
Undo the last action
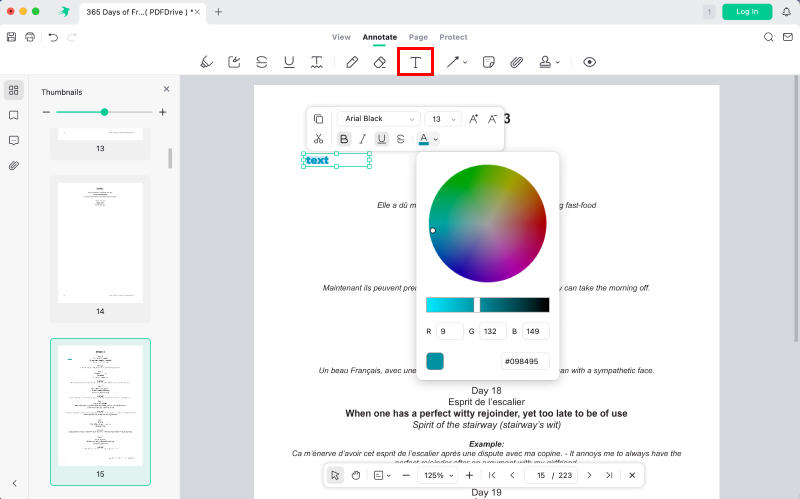click(53, 37)
